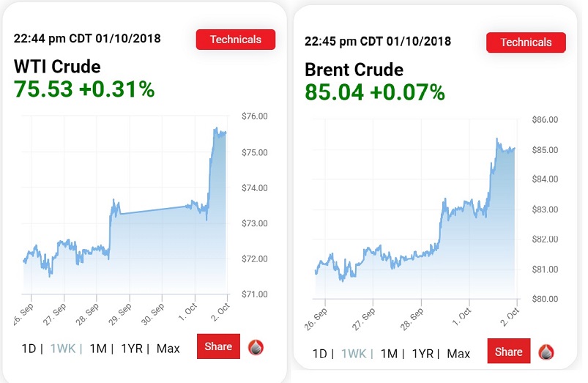Open Technicals for WTI Crude
588x383 pixels.
[x=235, y=40]
